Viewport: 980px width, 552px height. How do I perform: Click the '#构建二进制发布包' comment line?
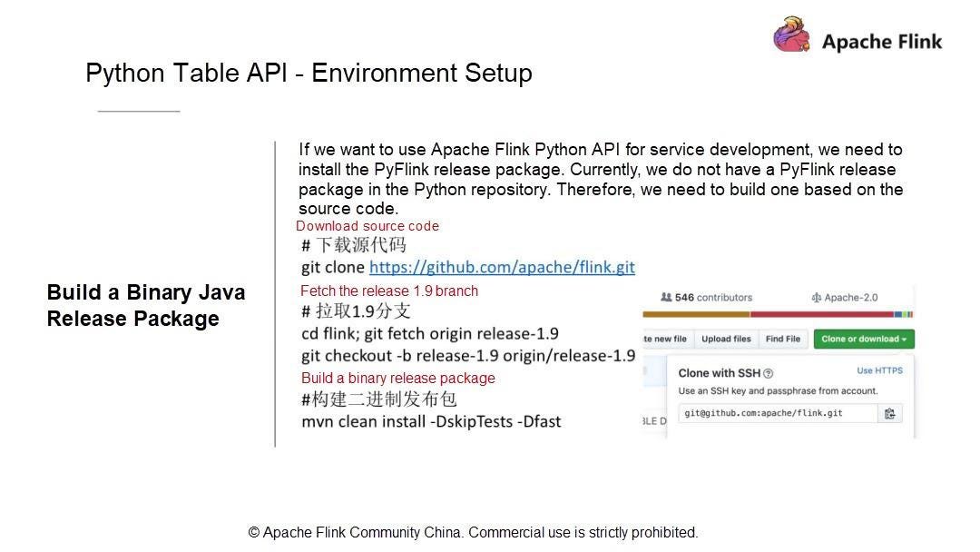click(378, 399)
